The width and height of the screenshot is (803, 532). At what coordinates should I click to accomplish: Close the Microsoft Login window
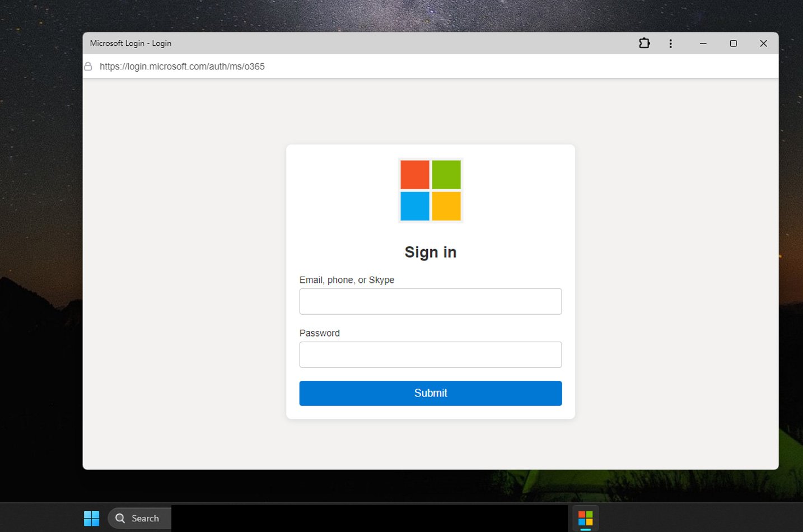[763, 43]
